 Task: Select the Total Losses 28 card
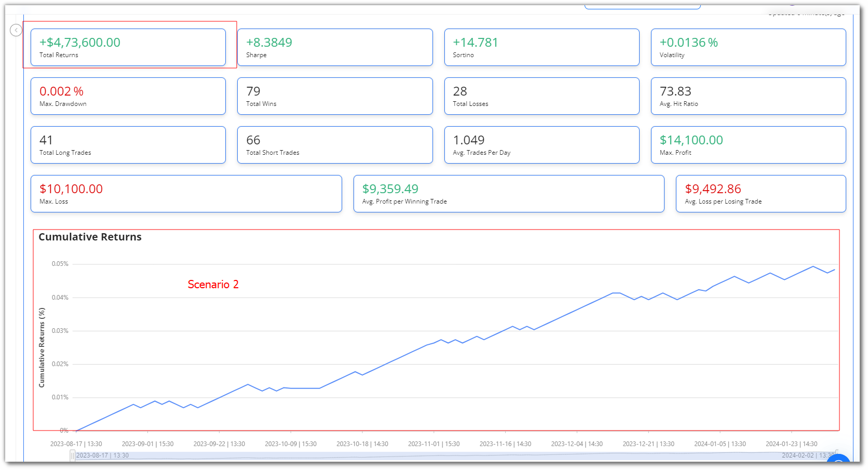[541, 96]
